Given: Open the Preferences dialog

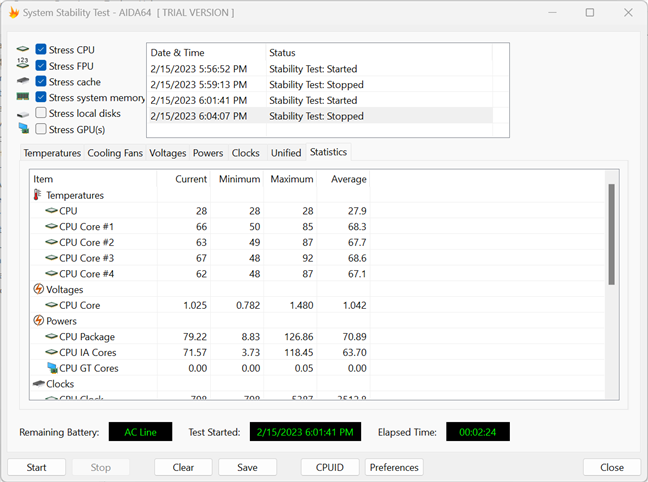Looking at the screenshot, I should point(393,467).
